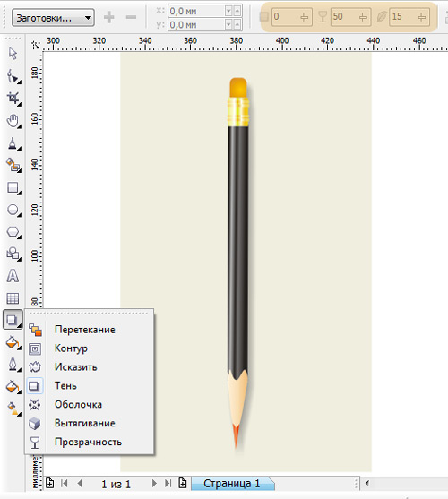Open the Заготовки presets dropdown
This screenshot has height=499, width=448.
pos(53,18)
